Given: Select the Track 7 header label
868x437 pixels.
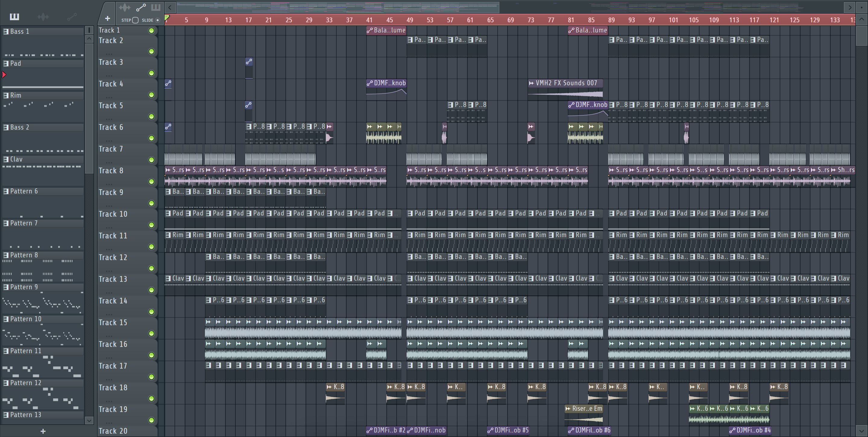Looking at the screenshot, I should (111, 149).
